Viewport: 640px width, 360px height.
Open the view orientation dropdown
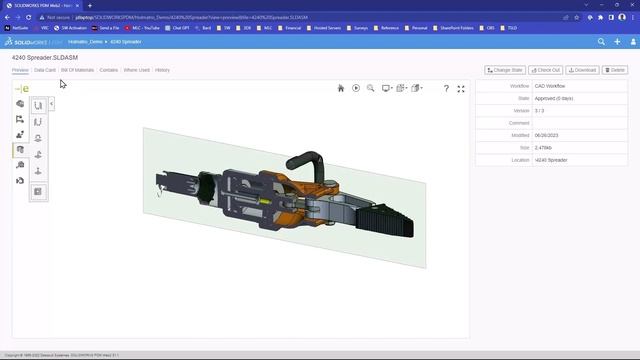click(x=402, y=88)
